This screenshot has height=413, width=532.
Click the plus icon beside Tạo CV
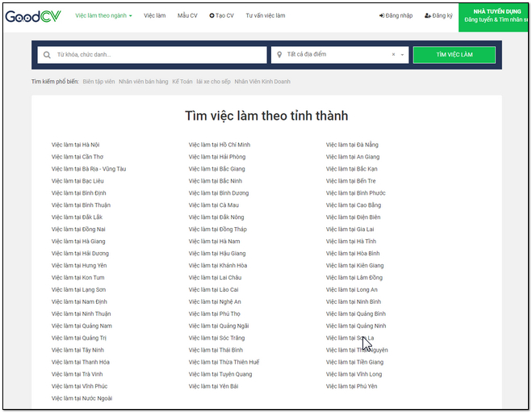click(212, 15)
